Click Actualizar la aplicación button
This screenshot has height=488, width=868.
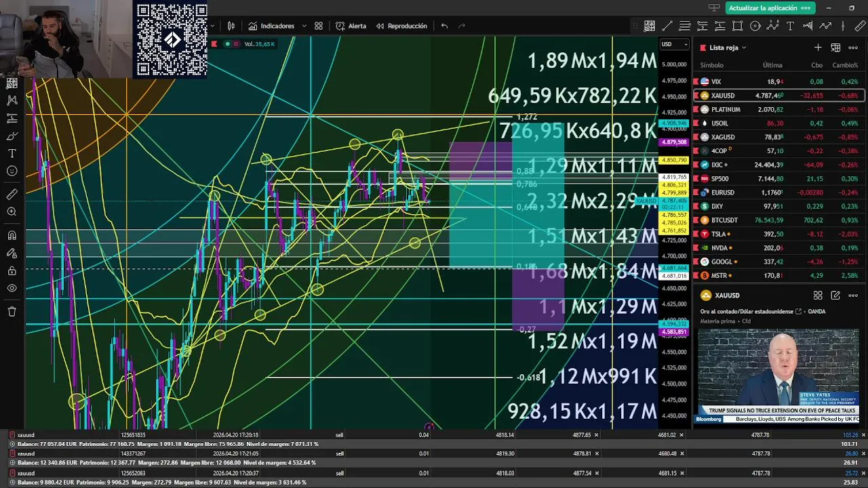click(x=770, y=8)
